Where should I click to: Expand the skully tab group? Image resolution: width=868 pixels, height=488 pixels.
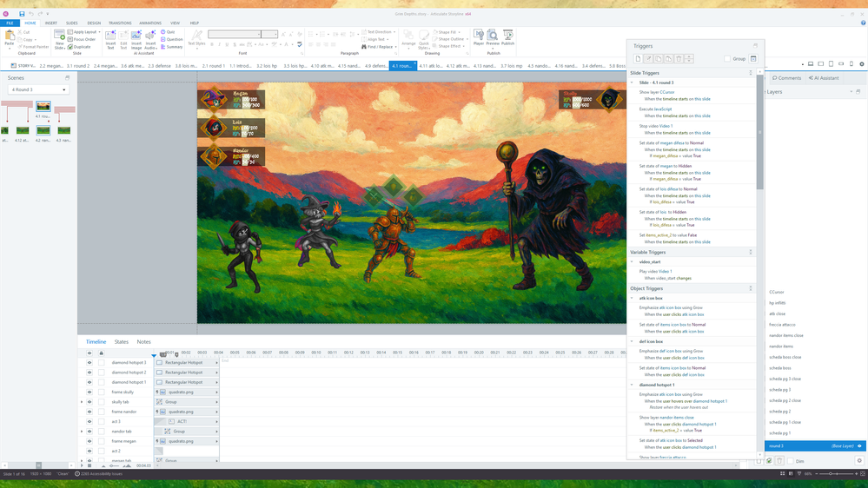(82, 402)
